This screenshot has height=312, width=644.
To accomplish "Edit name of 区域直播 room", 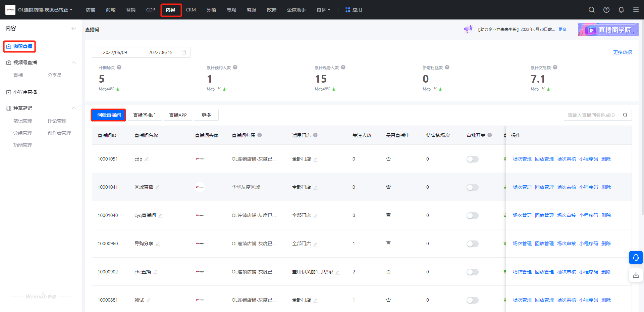I will [x=158, y=187].
